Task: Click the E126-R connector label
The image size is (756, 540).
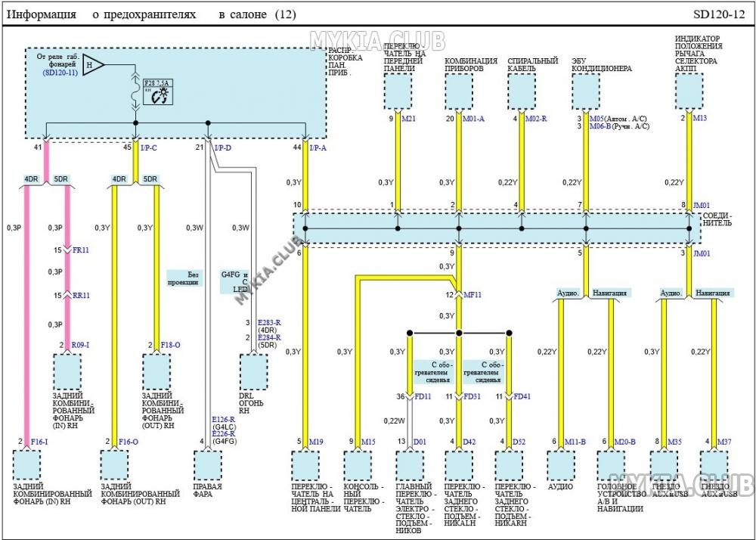Action: click(x=224, y=419)
